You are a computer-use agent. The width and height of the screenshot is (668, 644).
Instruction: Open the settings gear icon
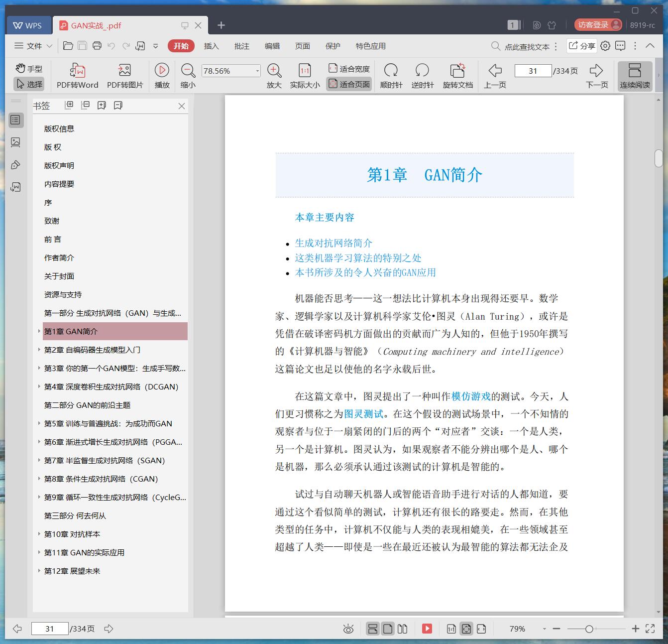(605, 46)
